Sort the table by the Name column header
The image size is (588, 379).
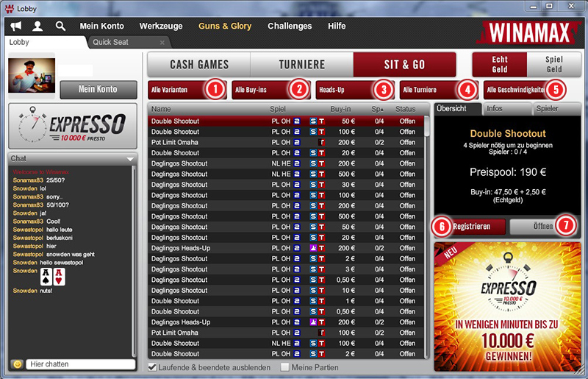coord(161,110)
